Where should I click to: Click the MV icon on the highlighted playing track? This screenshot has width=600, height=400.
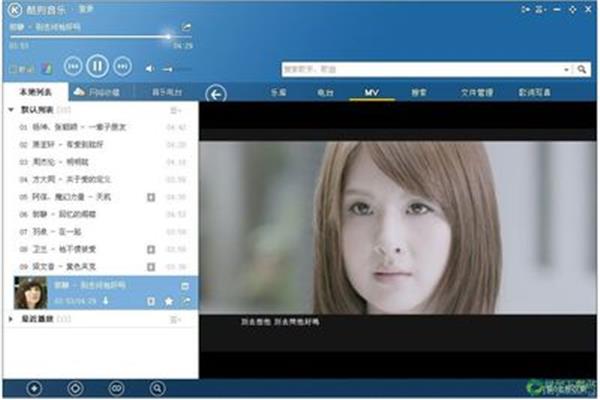coord(151,302)
